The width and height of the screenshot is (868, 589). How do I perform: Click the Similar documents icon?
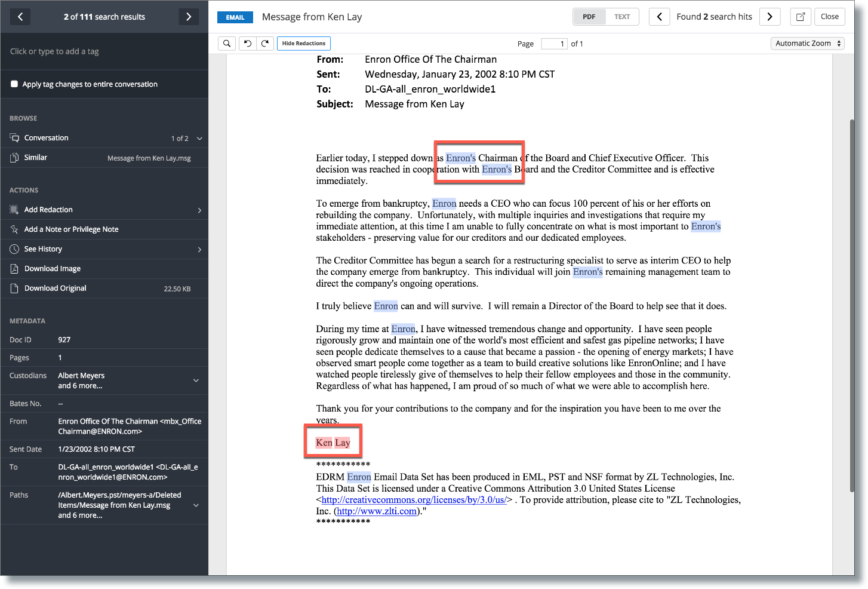(14, 158)
